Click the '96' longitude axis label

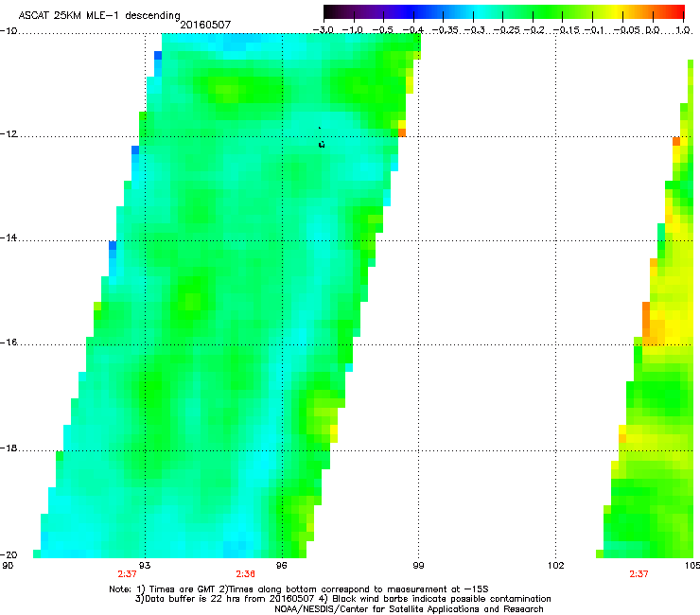[282, 566]
